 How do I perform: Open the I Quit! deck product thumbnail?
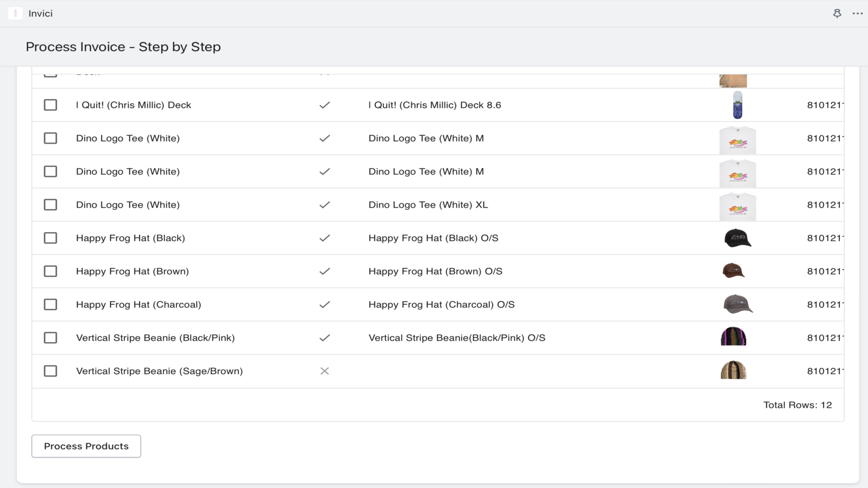click(737, 105)
